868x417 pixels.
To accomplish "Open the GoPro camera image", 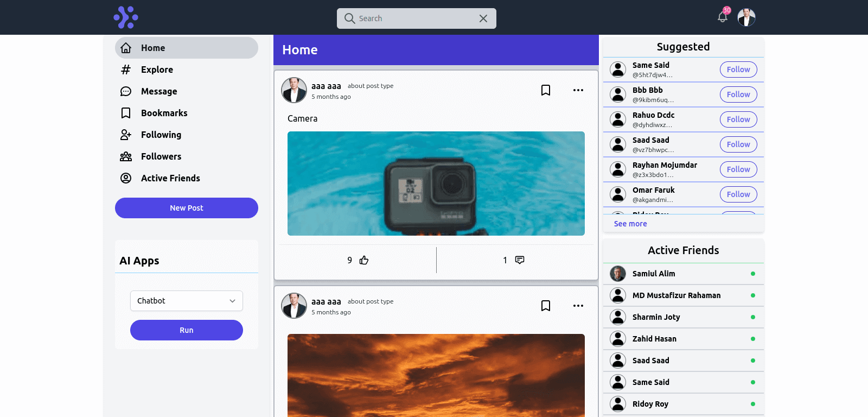I will click(436, 184).
